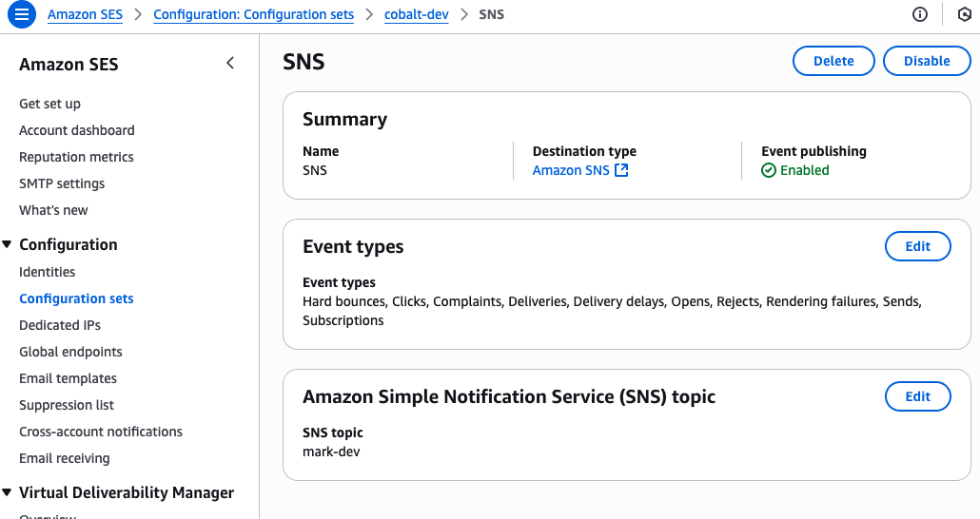Open Dedicated IPs
The height and width of the screenshot is (519, 980).
click(x=60, y=325)
